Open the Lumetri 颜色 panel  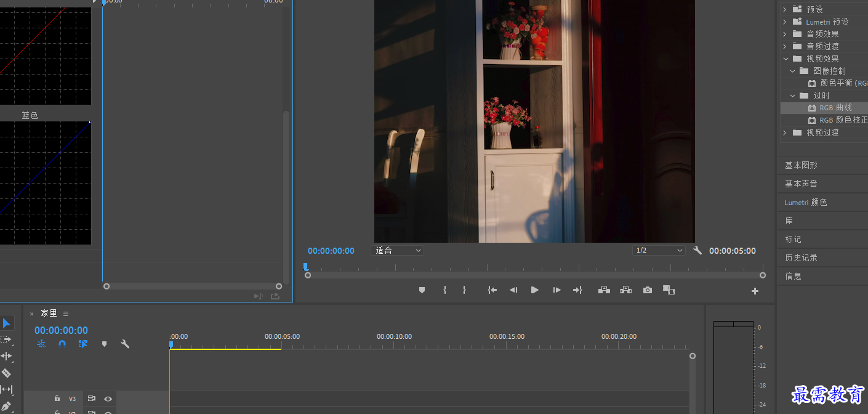click(806, 202)
